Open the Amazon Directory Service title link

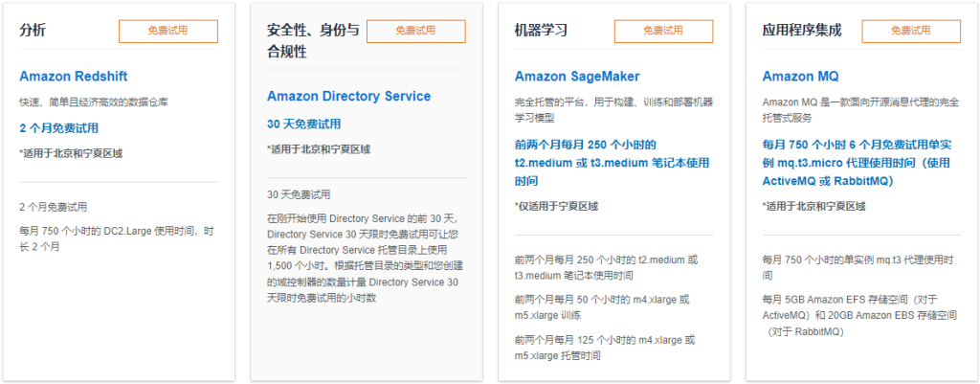pos(348,97)
